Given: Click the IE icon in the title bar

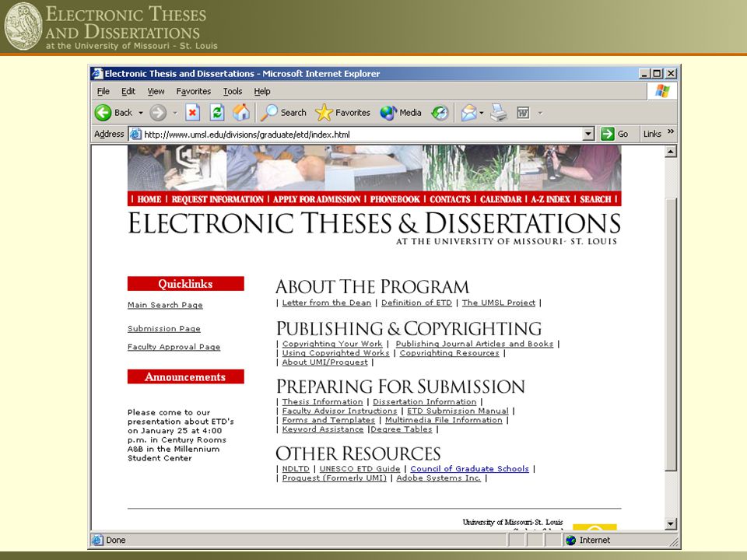Looking at the screenshot, I should [98, 73].
